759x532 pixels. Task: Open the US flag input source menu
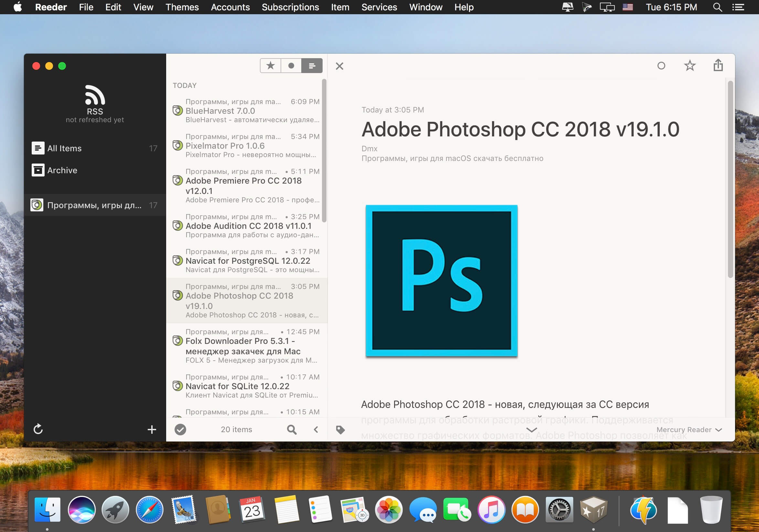pos(627,7)
